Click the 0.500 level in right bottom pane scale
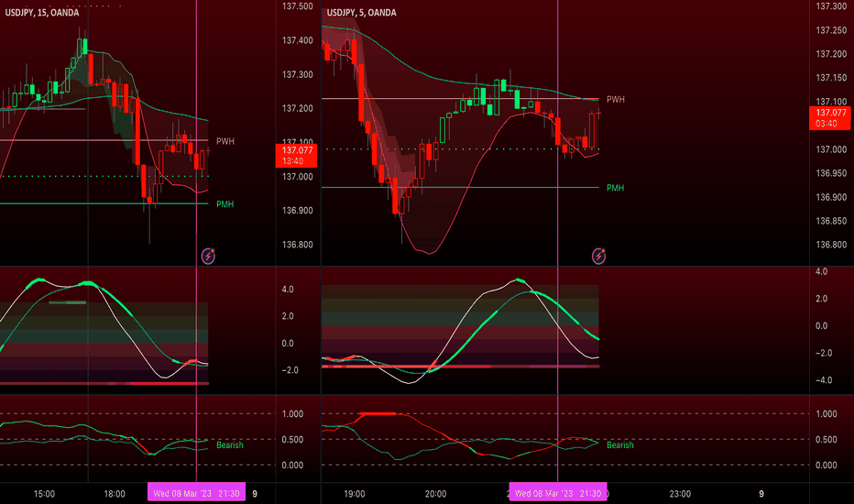 827,439
